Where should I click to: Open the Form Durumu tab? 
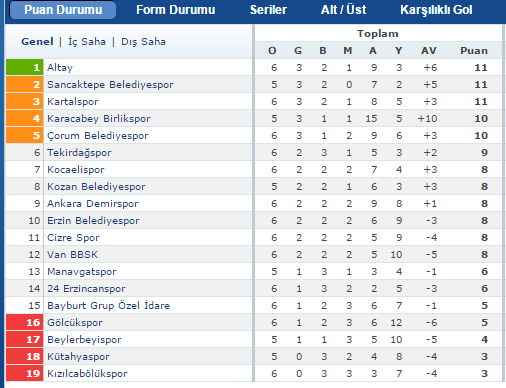coord(176,10)
